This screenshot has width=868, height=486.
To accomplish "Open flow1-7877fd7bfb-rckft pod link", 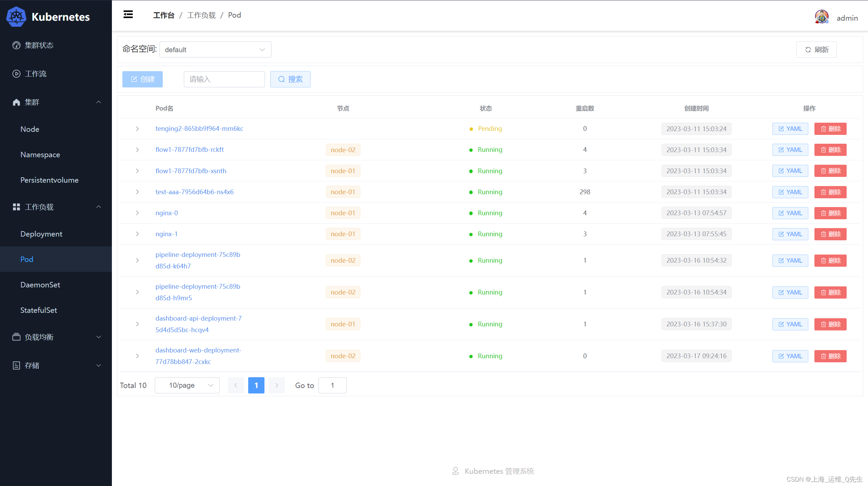I will tap(189, 149).
